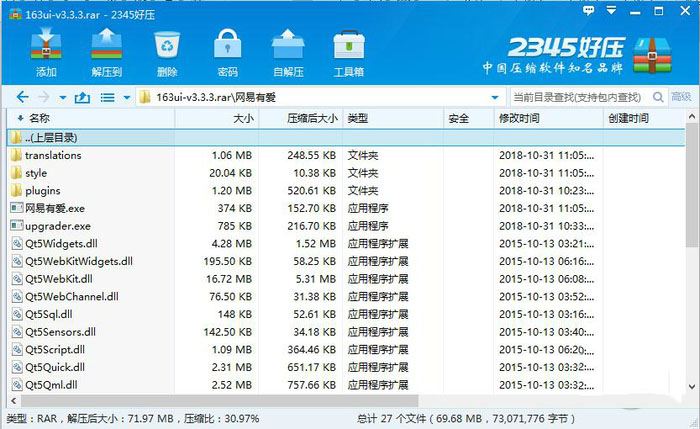This screenshot has width=700, height=429.
Task: Click the translations folder icon
Action: [x=17, y=155]
